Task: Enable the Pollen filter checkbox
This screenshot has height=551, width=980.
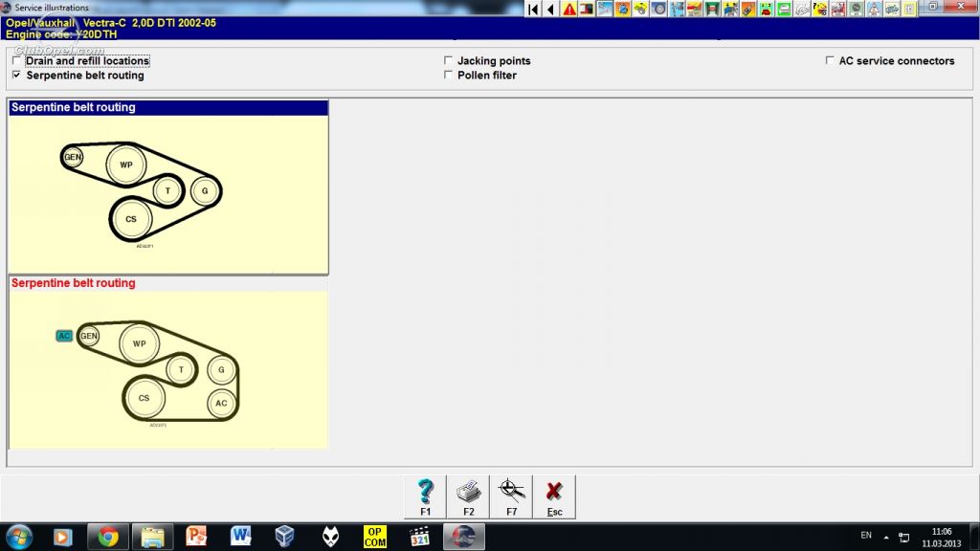Action: pyautogui.click(x=448, y=75)
